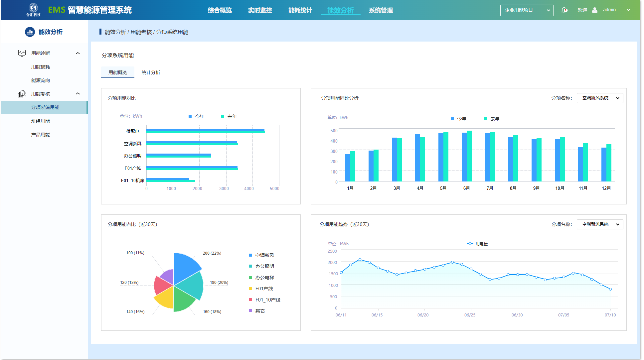The image size is (644, 360).
Task: Click the 能效分析 sidebar header chart icon
Action: (x=30, y=32)
